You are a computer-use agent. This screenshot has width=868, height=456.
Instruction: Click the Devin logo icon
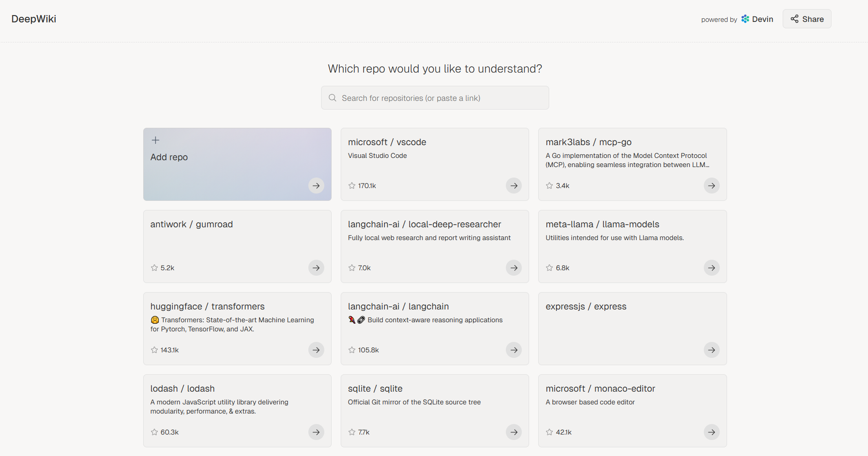745,19
